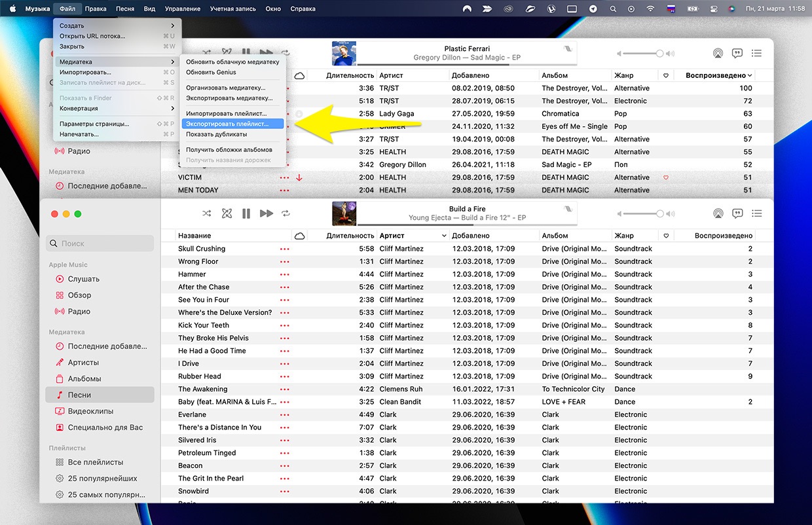Show lyrics in the back Music window
Viewport: 812px width, 525px height.
click(x=737, y=53)
